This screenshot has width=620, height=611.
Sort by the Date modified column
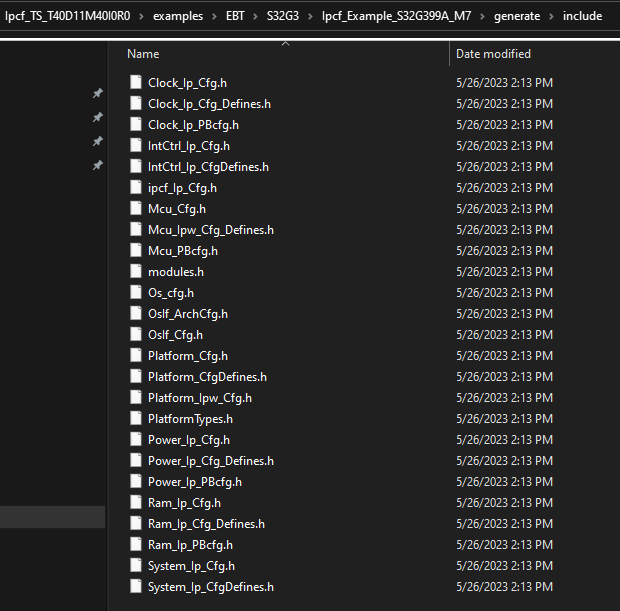(x=493, y=54)
